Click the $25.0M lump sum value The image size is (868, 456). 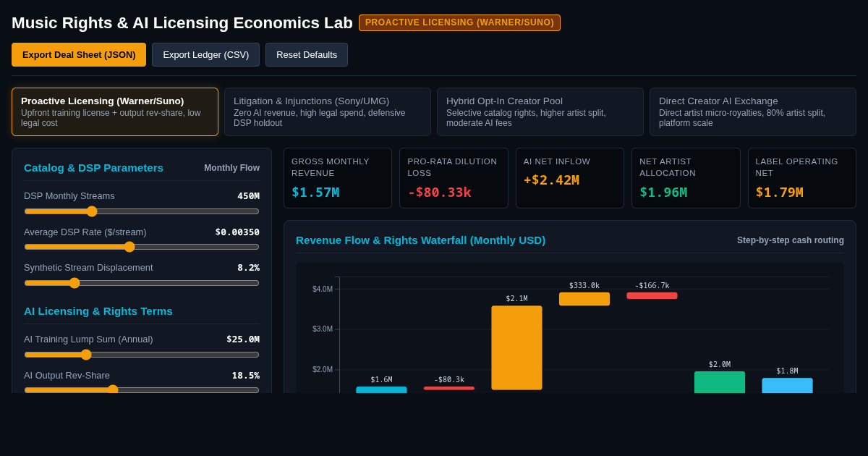243,339
